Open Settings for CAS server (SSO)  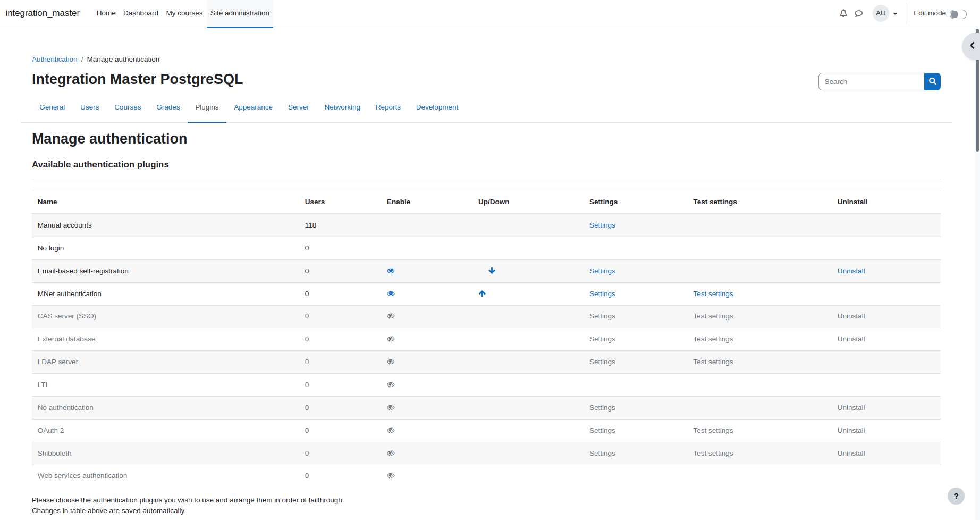[x=602, y=316]
